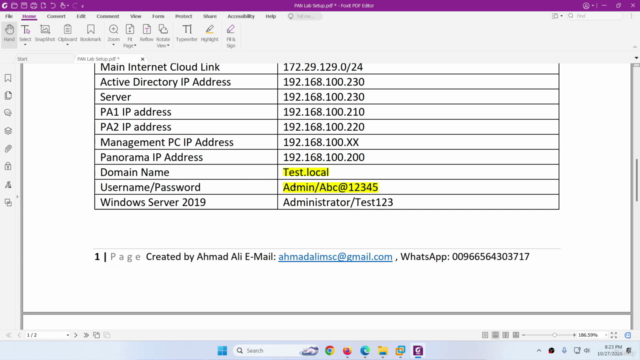Open Firefox from taskbar

coord(347,351)
